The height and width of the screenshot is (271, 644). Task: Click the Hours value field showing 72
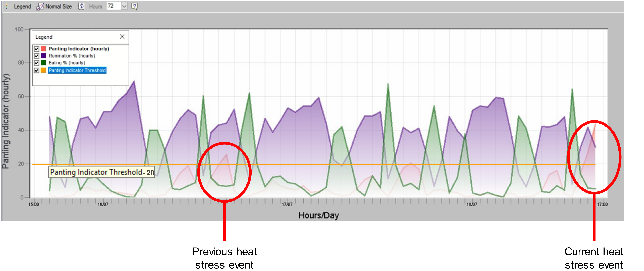(x=113, y=6)
